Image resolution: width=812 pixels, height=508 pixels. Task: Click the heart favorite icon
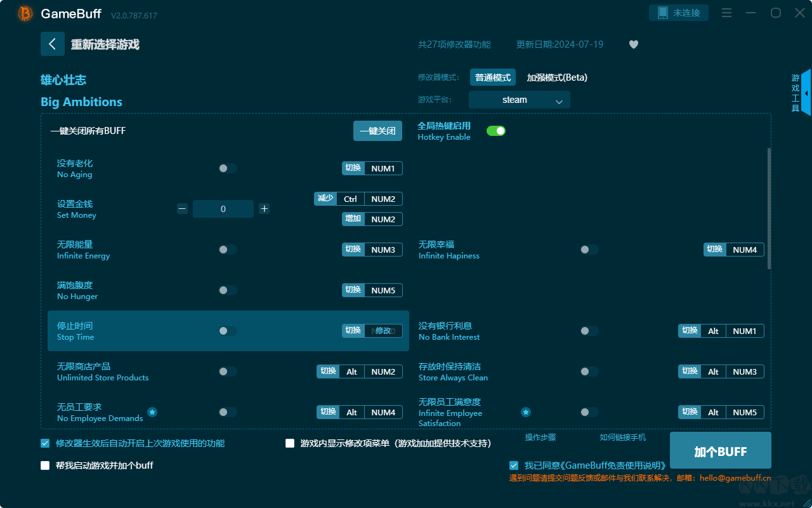[633, 44]
